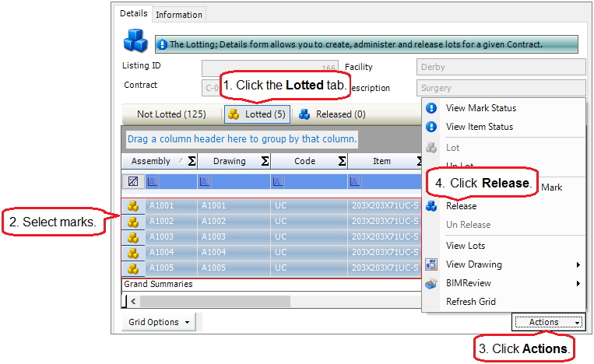594x364 pixels.
Task: Click the BIMReview icon in menu
Action: click(x=431, y=283)
